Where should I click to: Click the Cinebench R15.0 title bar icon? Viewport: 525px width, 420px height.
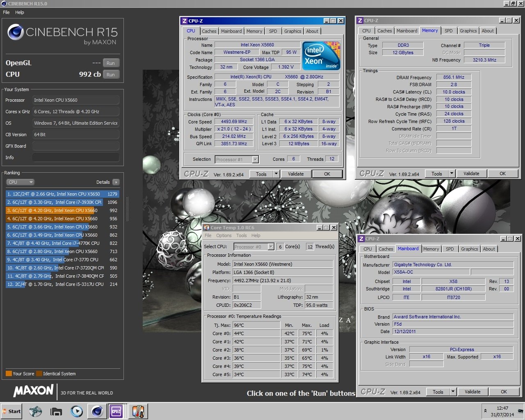(x=4, y=4)
